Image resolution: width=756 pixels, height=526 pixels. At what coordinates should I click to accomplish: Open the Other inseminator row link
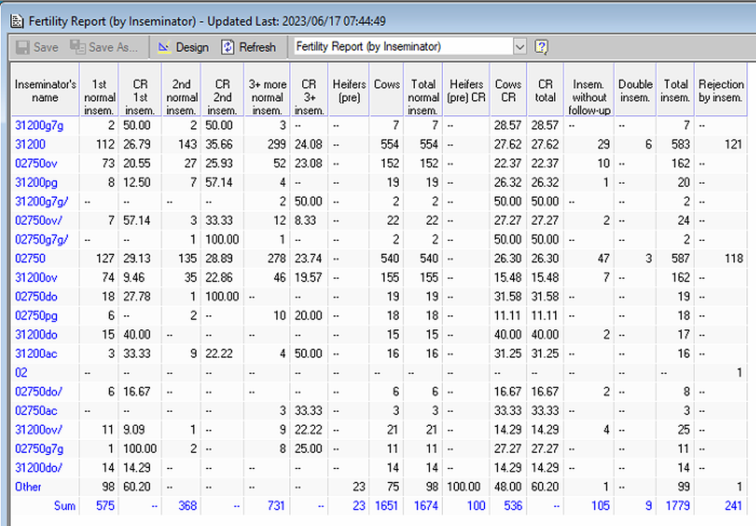[28, 487]
